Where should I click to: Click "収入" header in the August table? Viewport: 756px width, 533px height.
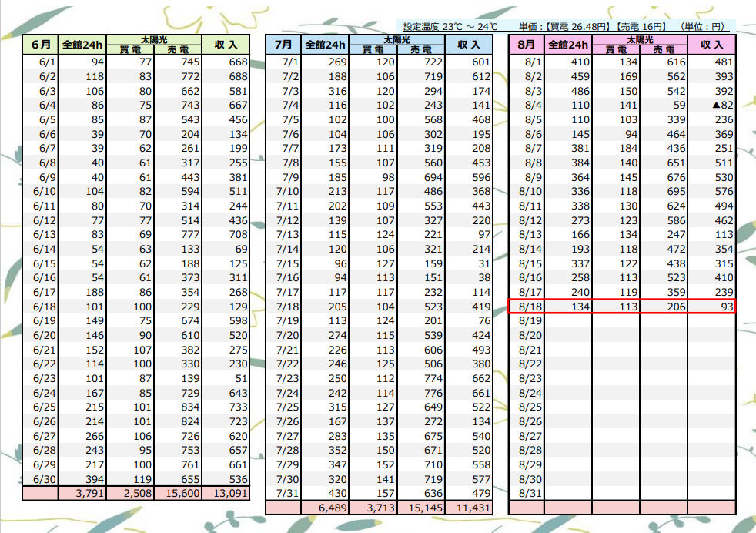coord(711,45)
